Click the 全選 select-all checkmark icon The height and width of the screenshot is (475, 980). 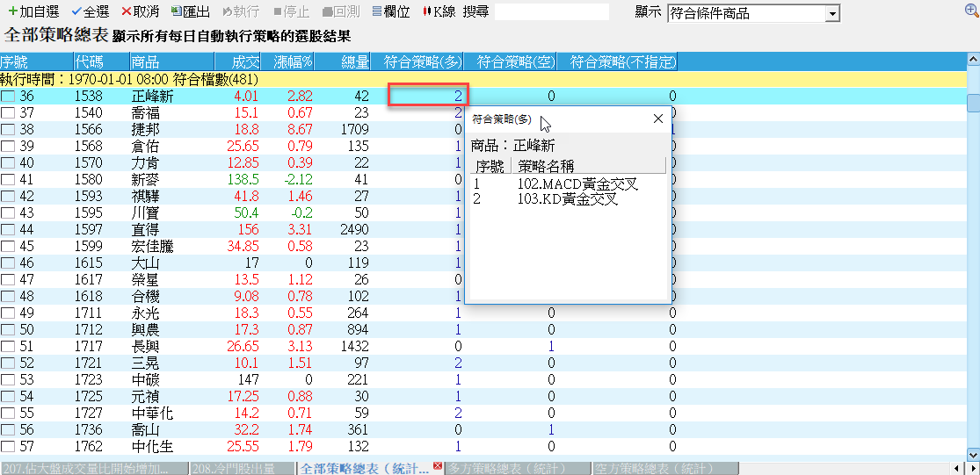tap(76, 11)
